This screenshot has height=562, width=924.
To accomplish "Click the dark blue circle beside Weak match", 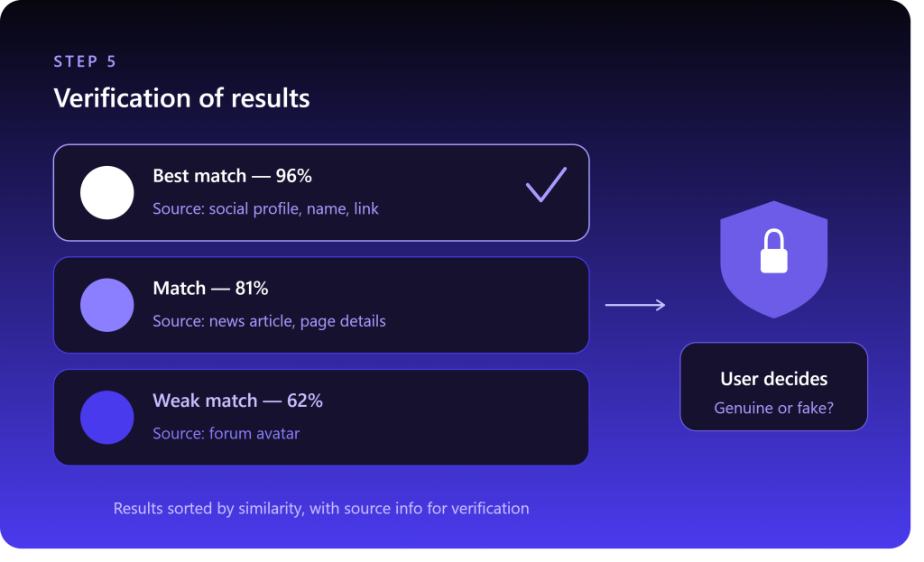I will 106,417.
